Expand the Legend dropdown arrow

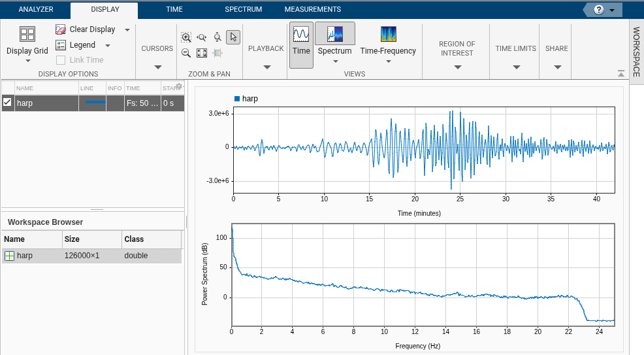click(x=108, y=45)
